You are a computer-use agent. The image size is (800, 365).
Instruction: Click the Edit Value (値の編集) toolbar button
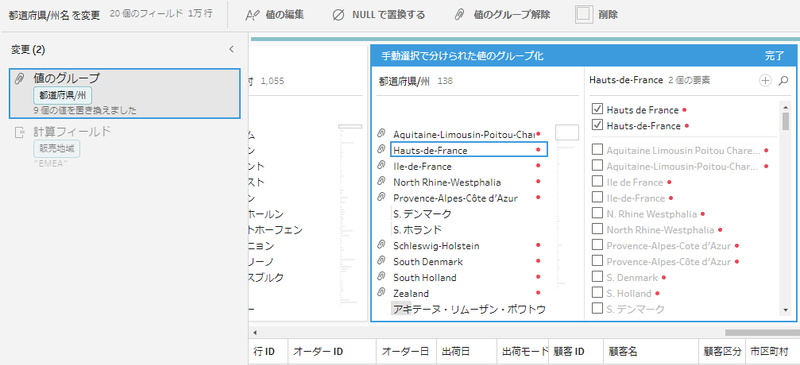(274, 15)
